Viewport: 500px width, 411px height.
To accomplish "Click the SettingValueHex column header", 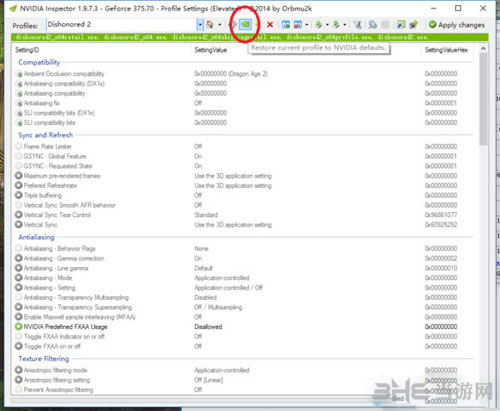I will (446, 50).
